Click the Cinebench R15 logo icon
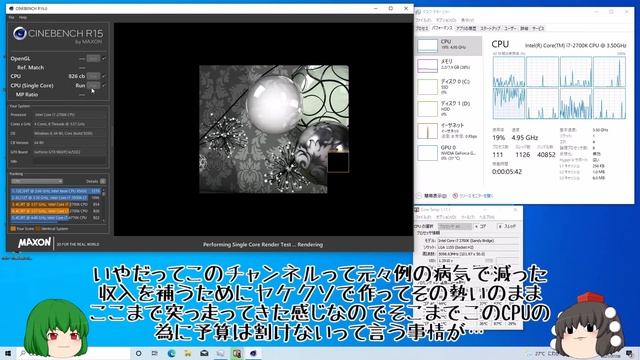The width and height of the screenshot is (640, 360). point(20,33)
